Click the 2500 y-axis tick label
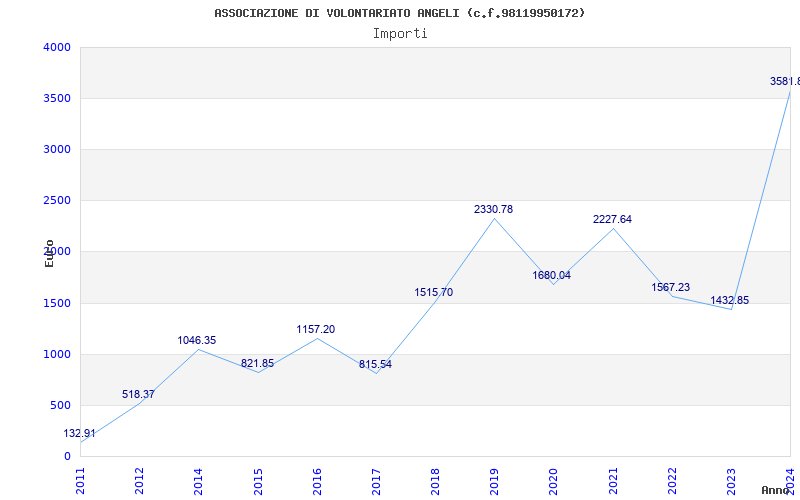The image size is (800, 500). (57, 201)
